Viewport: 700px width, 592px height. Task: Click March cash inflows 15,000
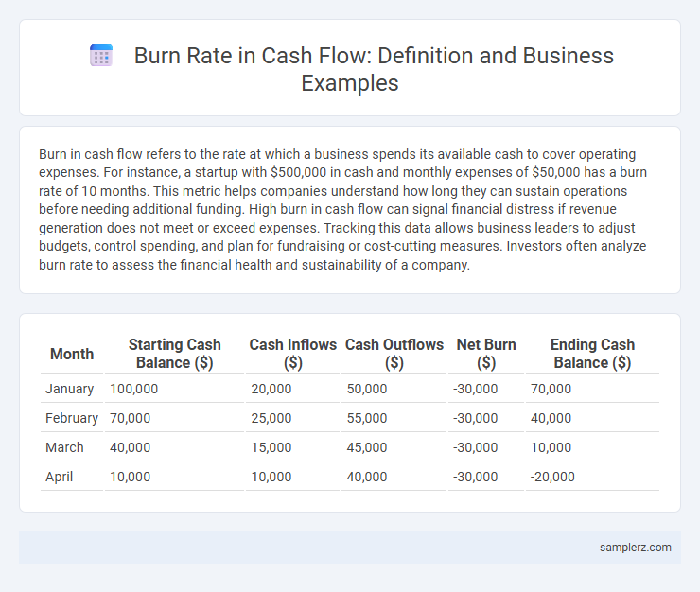point(271,447)
